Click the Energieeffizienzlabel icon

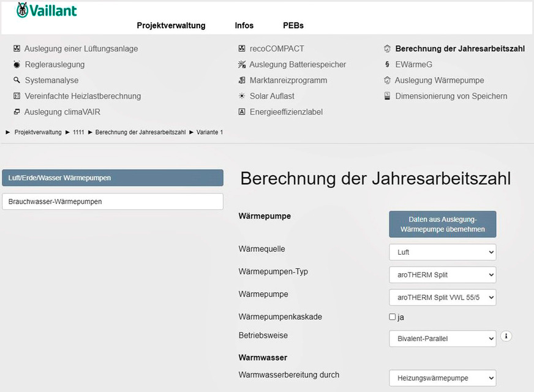(243, 112)
